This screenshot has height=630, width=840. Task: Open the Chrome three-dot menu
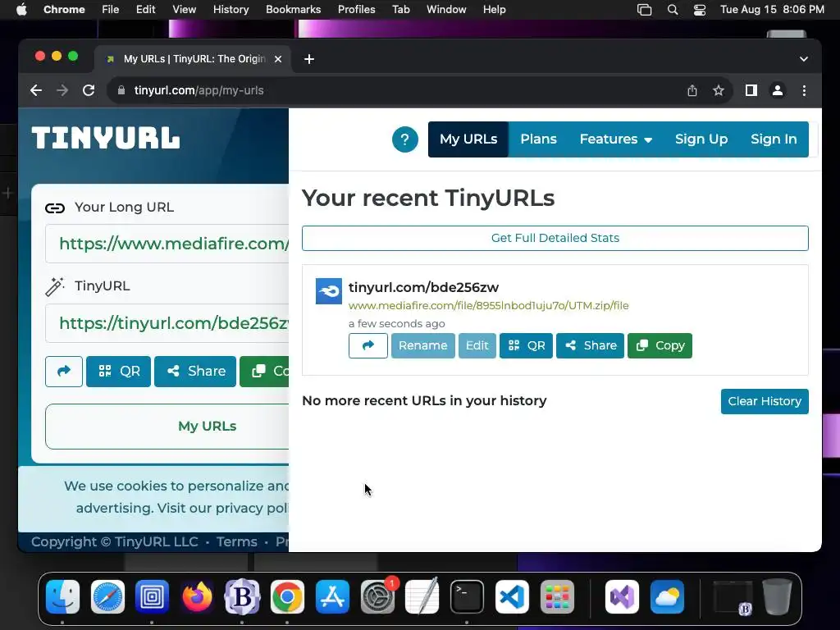pos(804,90)
